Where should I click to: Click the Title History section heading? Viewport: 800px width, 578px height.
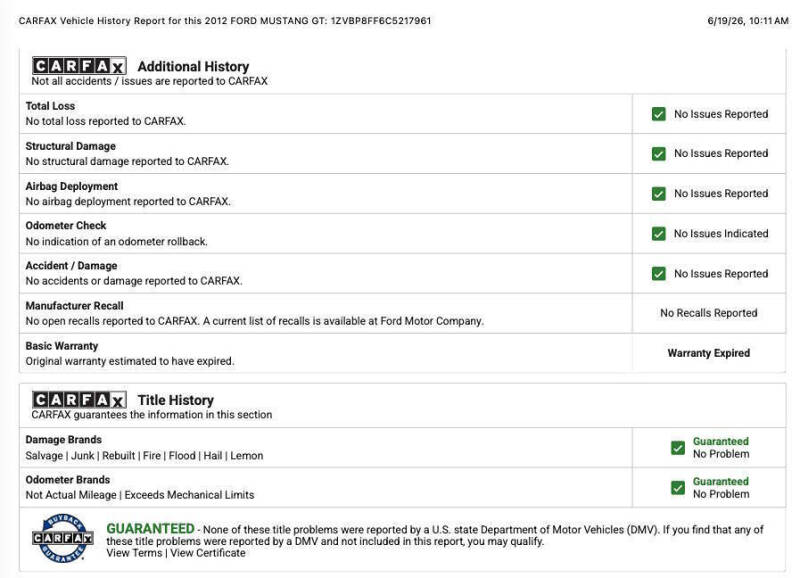[x=176, y=400]
